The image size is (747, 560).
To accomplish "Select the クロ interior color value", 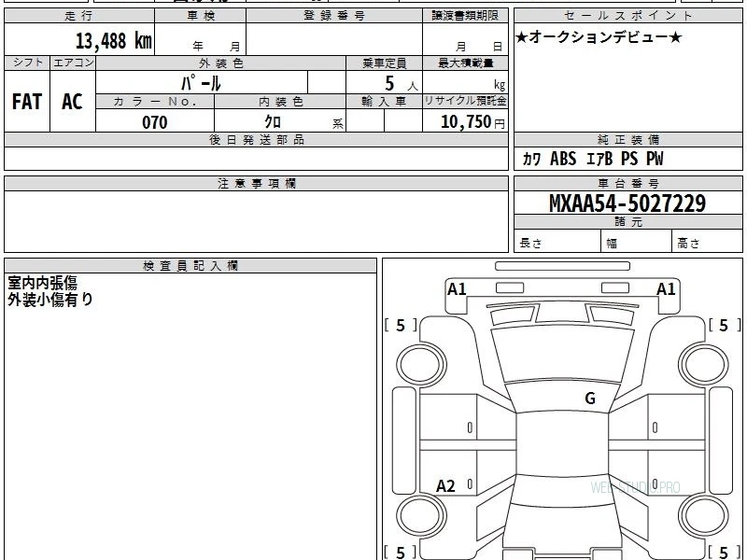I will [x=273, y=122].
